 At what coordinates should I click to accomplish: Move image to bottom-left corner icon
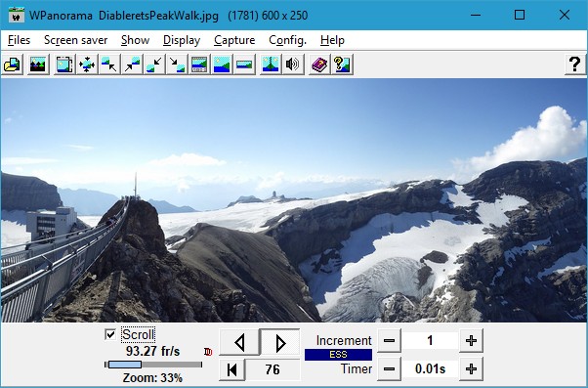click(154, 65)
